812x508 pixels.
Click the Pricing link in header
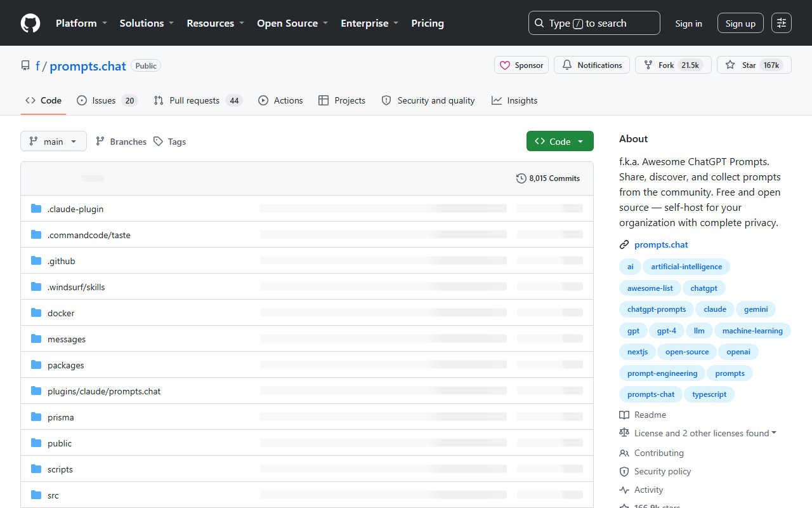428,23
